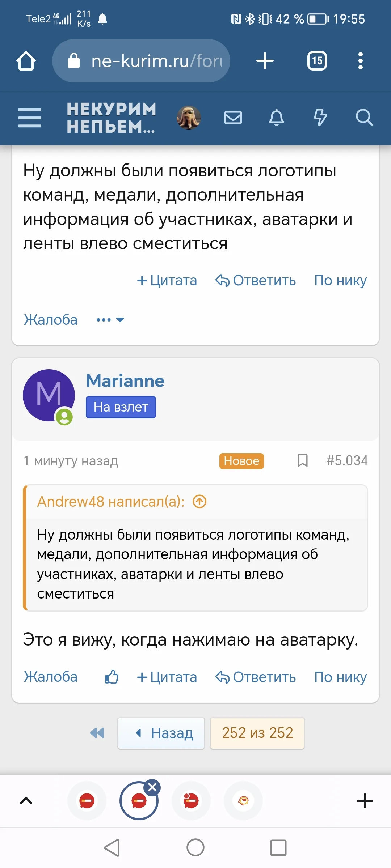The height and width of the screenshot is (868, 391).
Task: Jump to quoted post via arrow beside Andrew48
Action: pyautogui.click(x=198, y=501)
